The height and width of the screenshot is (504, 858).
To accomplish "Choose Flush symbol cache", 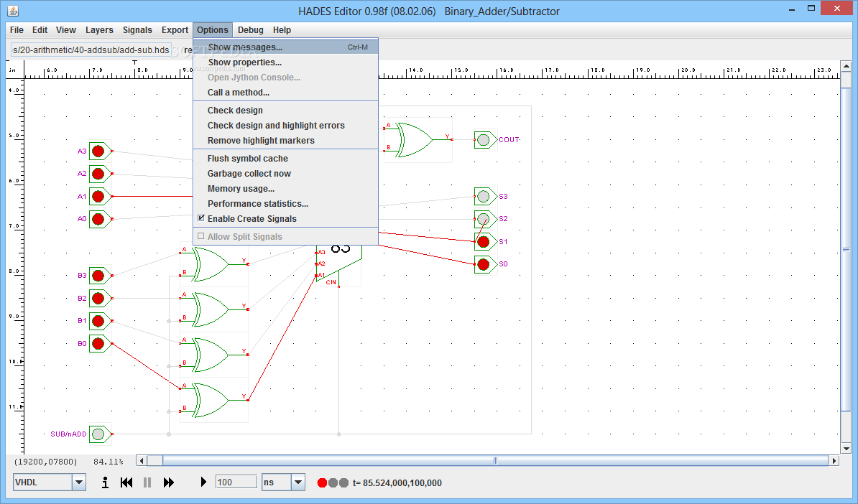I will point(285,159).
